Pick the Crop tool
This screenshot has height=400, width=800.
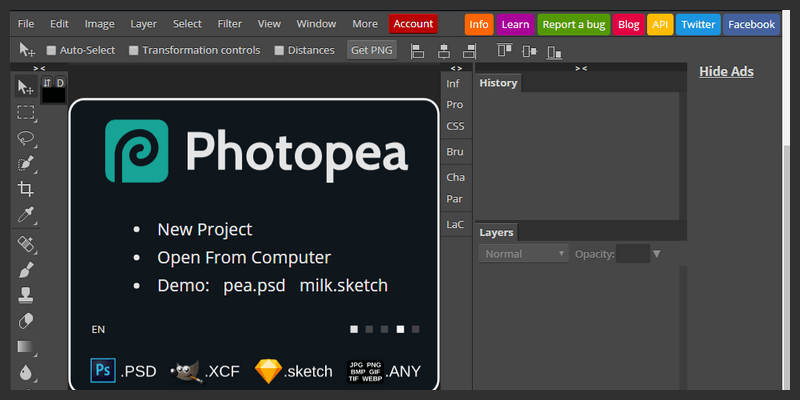point(26,189)
